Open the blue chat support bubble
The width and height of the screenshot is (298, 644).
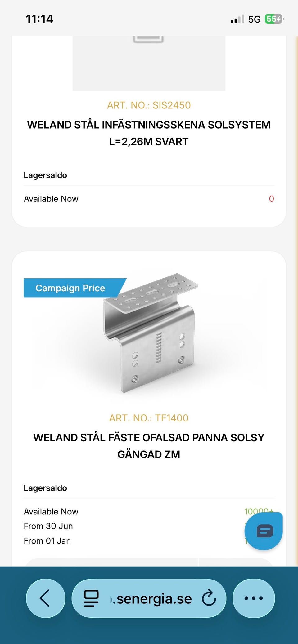click(264, 531)
